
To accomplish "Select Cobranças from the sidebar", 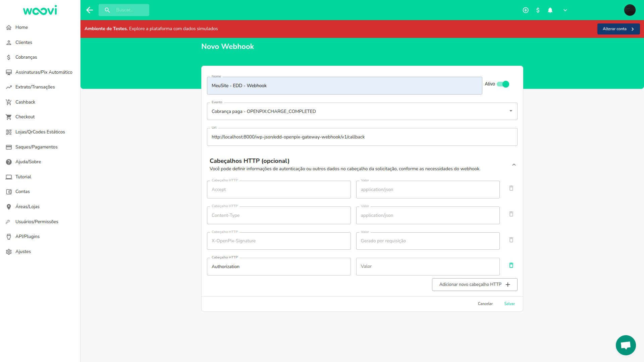I will tap(26, 57).
